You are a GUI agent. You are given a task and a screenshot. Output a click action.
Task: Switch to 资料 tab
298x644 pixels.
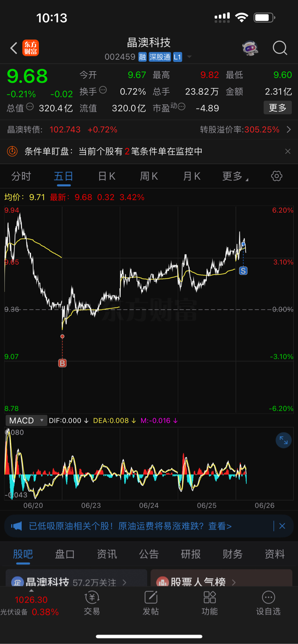point(275,554)
